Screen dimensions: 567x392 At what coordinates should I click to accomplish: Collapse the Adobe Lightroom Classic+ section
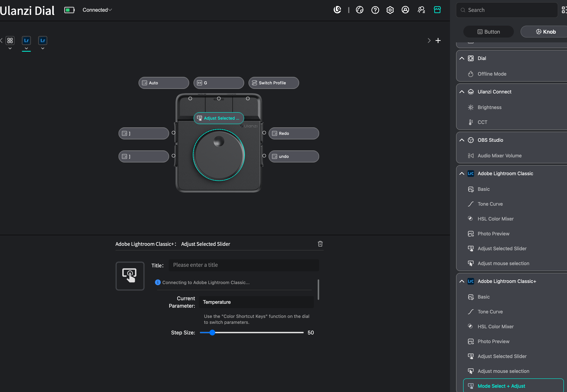pos(462,281)
